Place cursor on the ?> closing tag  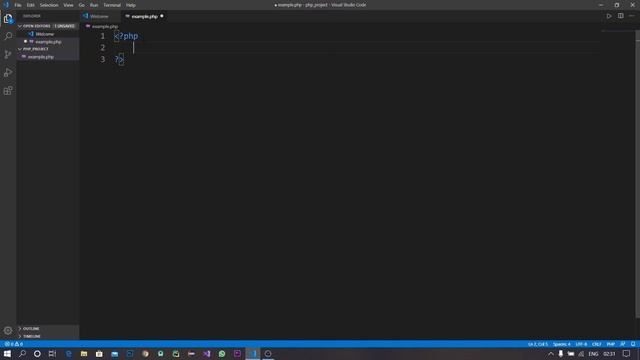[119, 60]
